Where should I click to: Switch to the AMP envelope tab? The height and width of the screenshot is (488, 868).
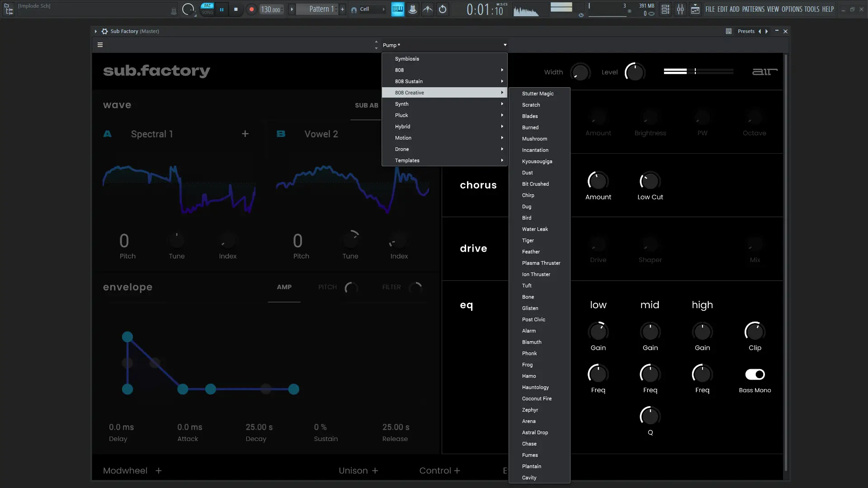pos(284,287)
